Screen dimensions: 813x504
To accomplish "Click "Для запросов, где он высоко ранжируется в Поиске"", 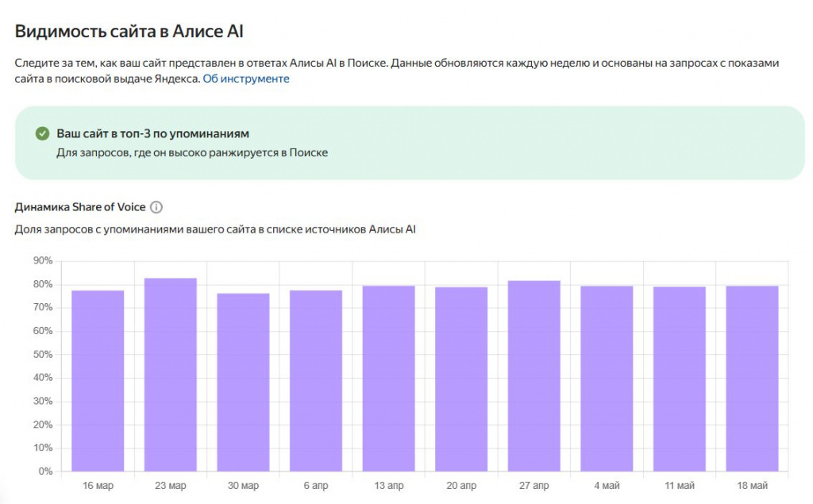I will pos(192,153).
